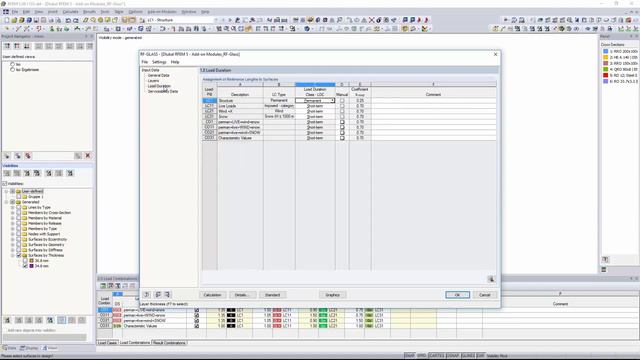The image size is (640, 360).
Task: Open the Layers tree item
Action: pyautogui.click(x=153, y=81)
